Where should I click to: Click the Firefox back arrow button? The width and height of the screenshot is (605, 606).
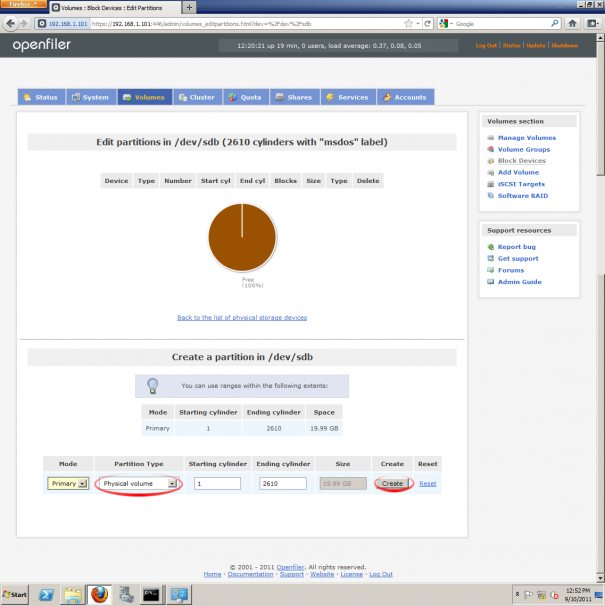click(x=10, y=24)
